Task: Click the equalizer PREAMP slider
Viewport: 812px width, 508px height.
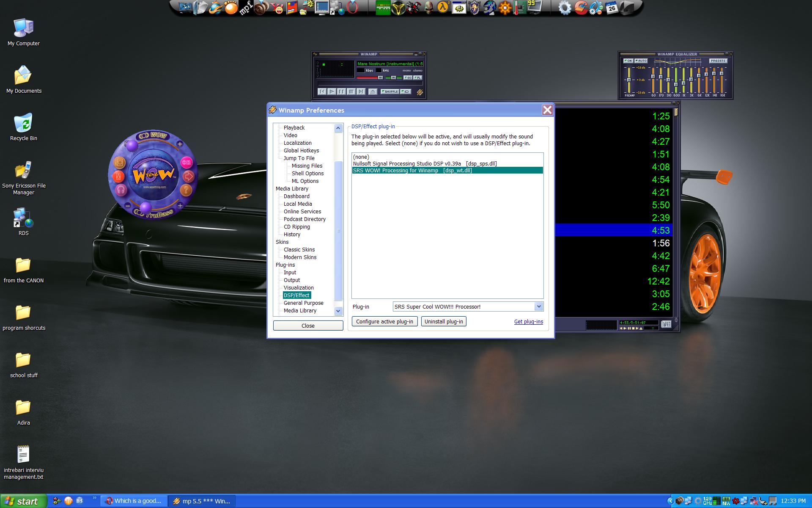Action: 629,80
